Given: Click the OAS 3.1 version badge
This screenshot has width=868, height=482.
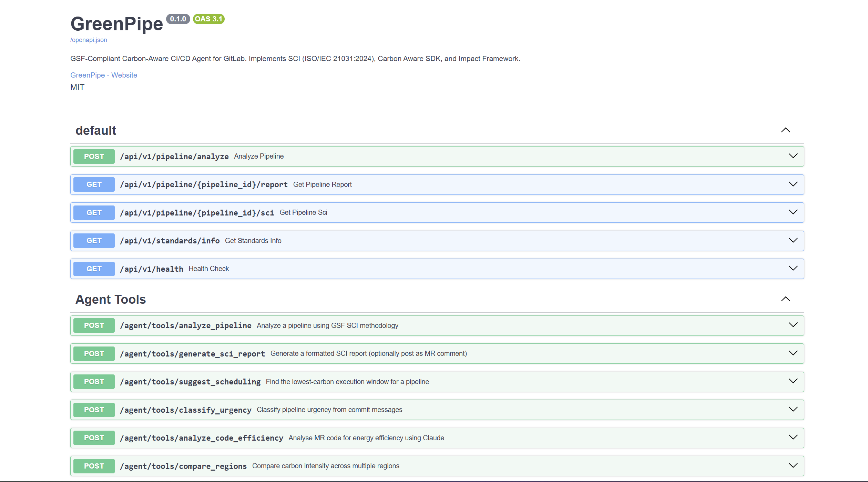Looking at the screenshot, I should click(208, 19).
